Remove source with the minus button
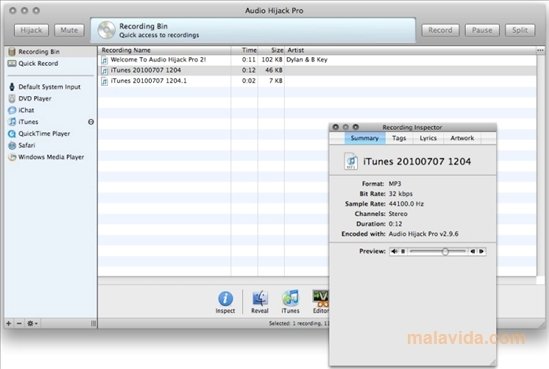The width and height of the screenshot is (549, 369). (19, 323)
